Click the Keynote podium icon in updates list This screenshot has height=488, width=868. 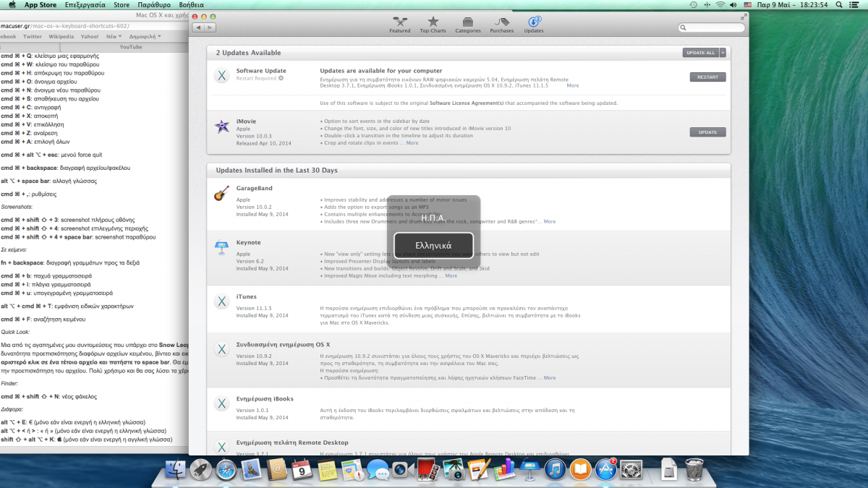tap(222, 248)
